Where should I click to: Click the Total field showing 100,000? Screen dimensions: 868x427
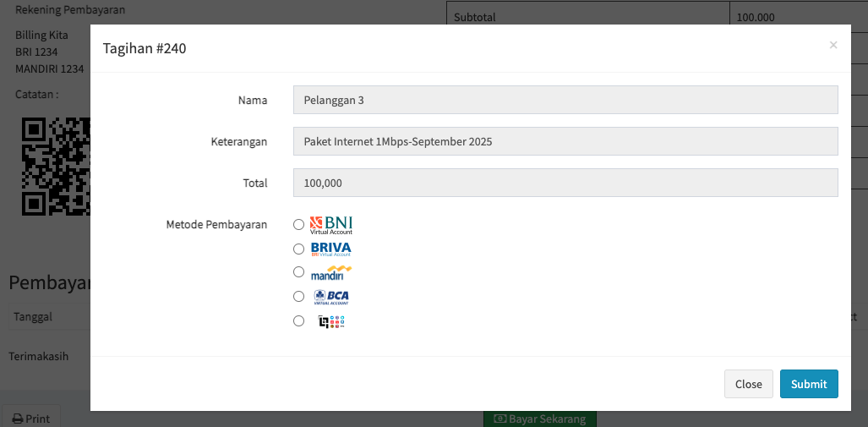(x=565, y=183)
